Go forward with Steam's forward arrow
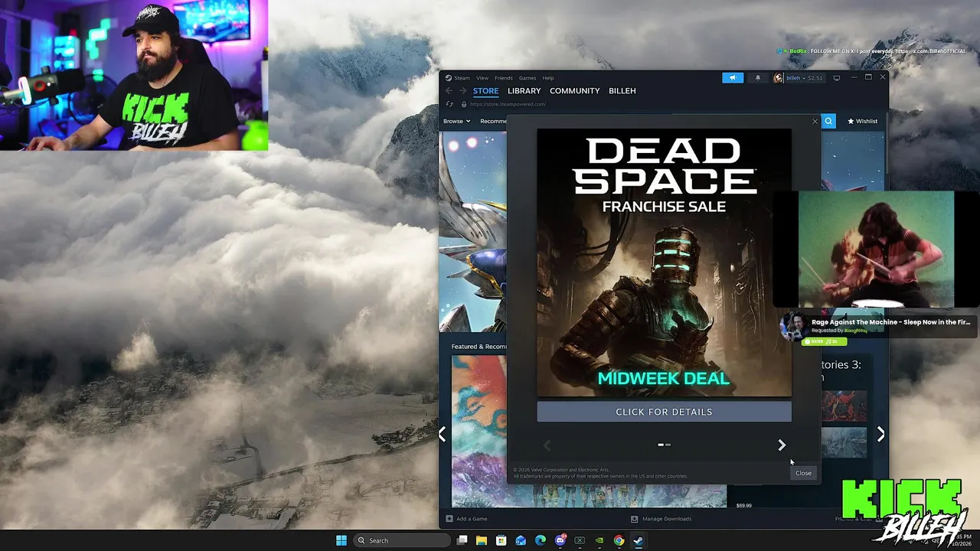Viewport: 980px width, 551px height. (462, 90)
